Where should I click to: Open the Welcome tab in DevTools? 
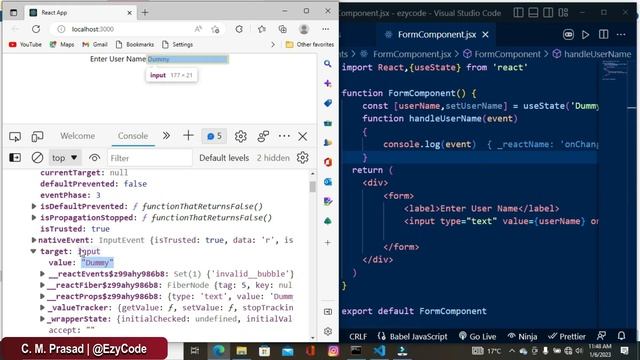tap(78, 136)
